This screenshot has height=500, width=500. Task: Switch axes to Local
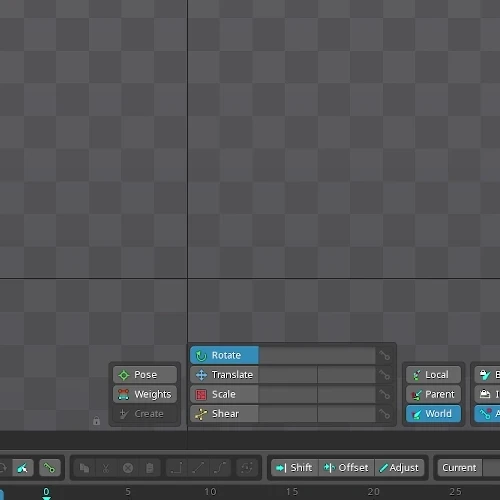[x=433, y=375]
